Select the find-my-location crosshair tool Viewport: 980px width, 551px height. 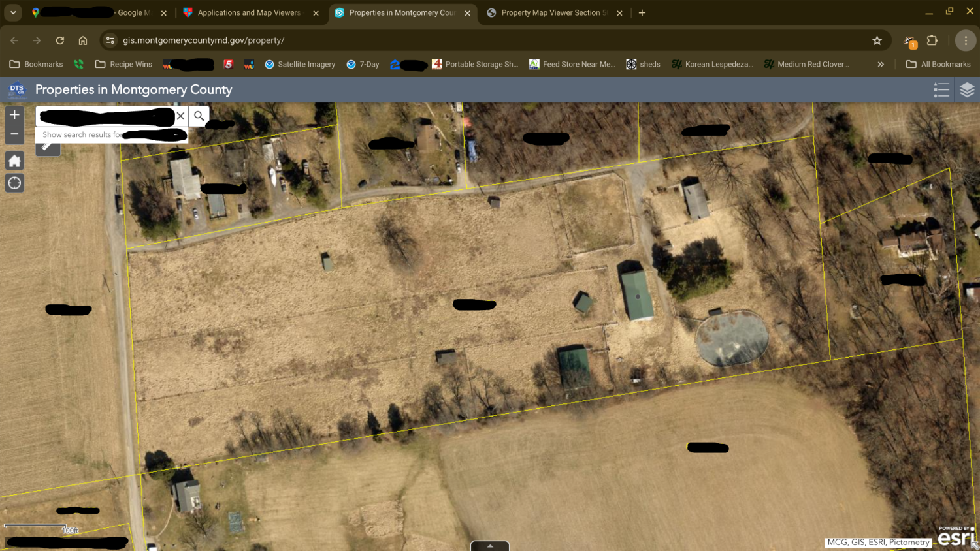tap(14, 183)
